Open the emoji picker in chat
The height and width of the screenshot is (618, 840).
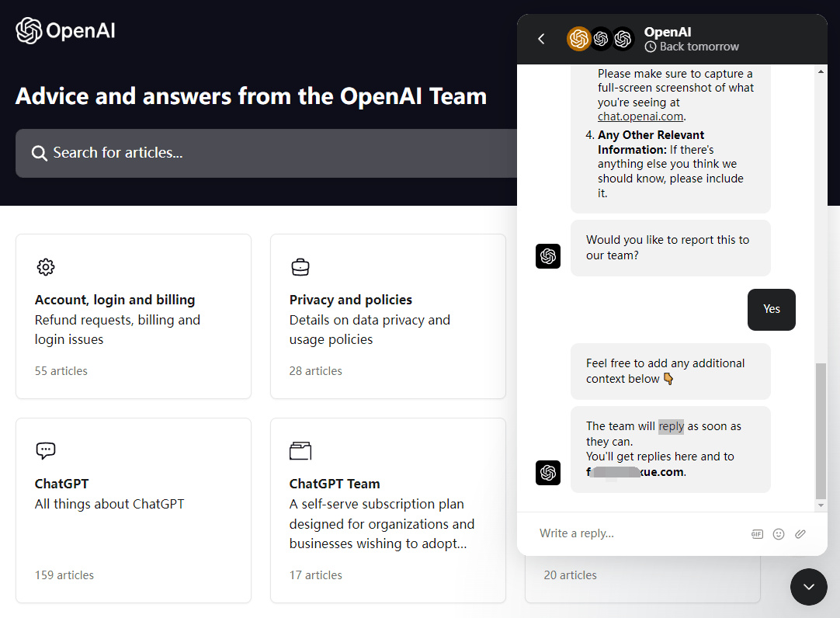[x=779, y=534]
